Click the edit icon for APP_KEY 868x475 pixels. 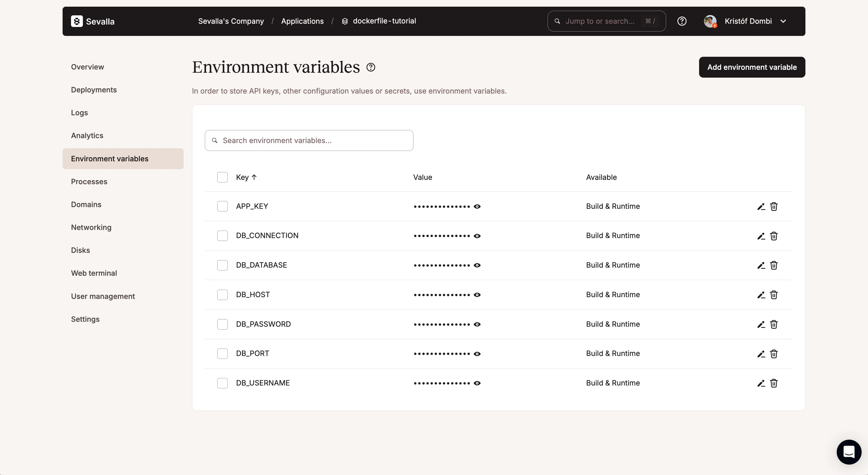click(x=761, y=207)
